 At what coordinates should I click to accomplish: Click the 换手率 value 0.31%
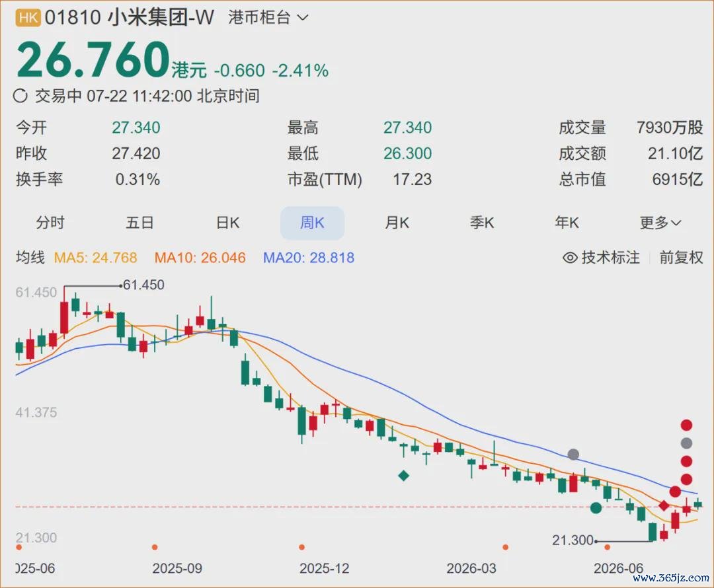(138, 179)
